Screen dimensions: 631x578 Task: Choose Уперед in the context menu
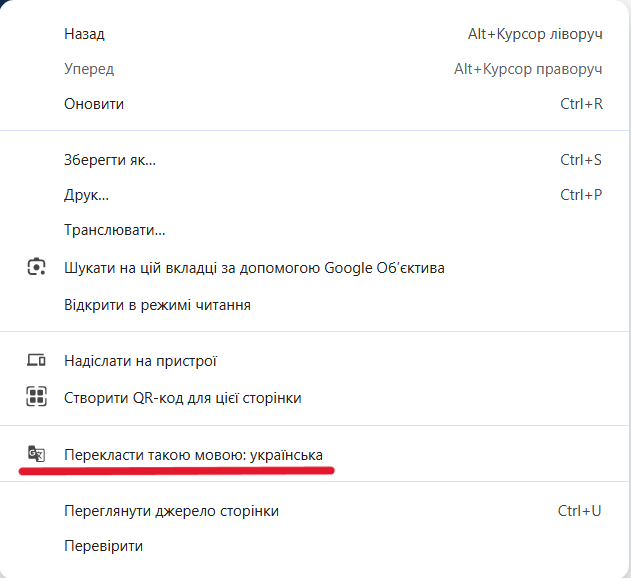(x=89, y=69)
